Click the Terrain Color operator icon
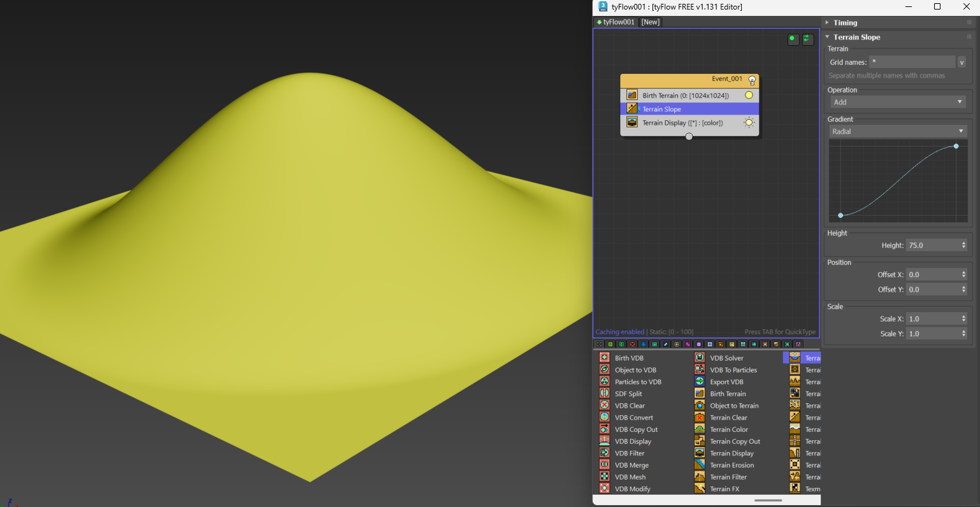 point(700,429)
